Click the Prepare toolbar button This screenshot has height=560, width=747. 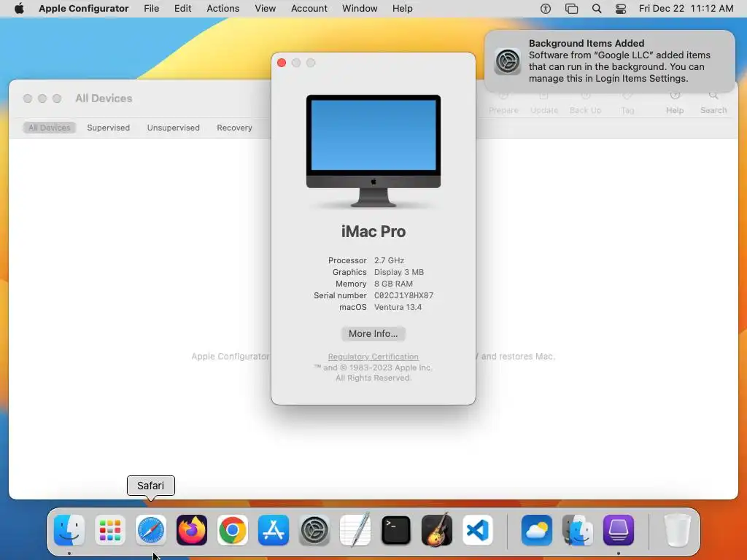503,104
